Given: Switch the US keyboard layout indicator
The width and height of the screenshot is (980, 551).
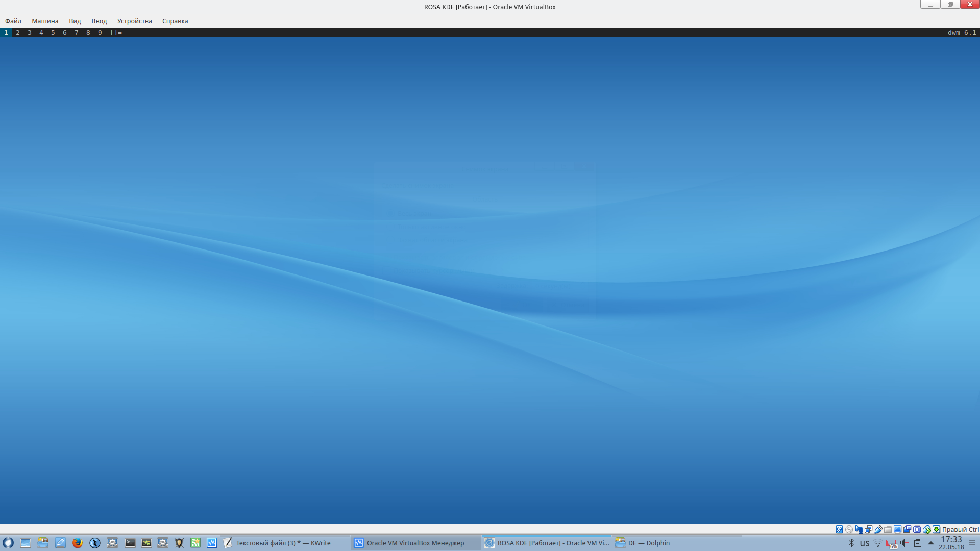Looking at the screenshot, I should (x=864, y=543).
